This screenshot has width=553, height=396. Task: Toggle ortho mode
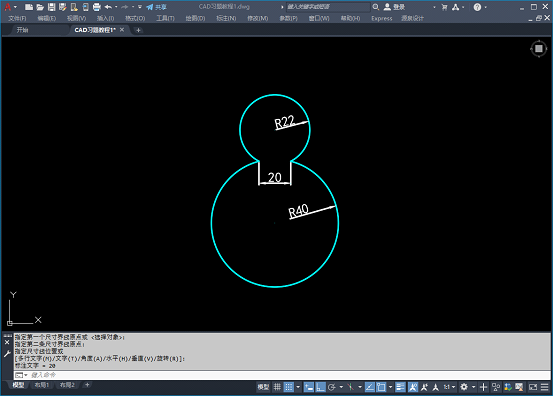320,387
